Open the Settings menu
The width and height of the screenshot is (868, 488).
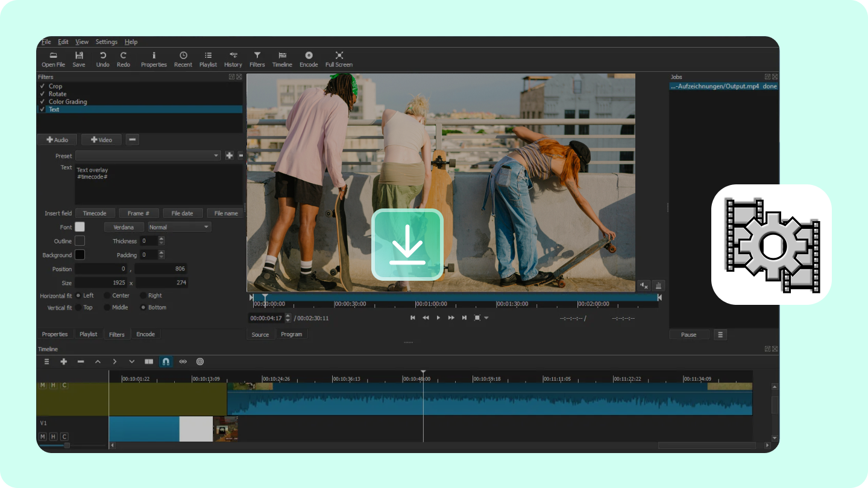point(106,42)
